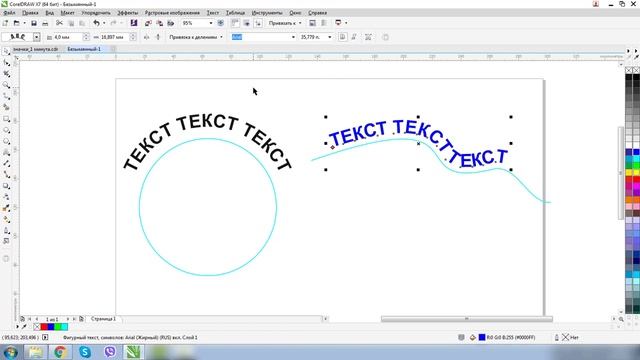640x360 pixels.
Task: Save the current document
Action: coord(34,23)
